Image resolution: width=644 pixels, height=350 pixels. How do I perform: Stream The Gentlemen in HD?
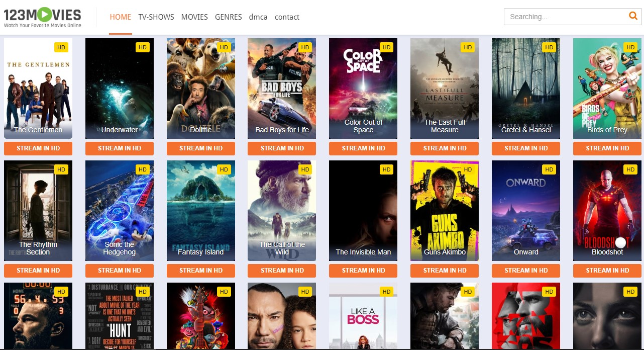point(38,148)
